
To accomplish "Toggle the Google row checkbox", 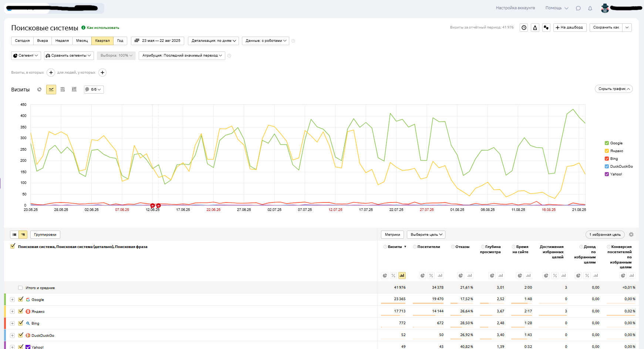I will (21, 299).
